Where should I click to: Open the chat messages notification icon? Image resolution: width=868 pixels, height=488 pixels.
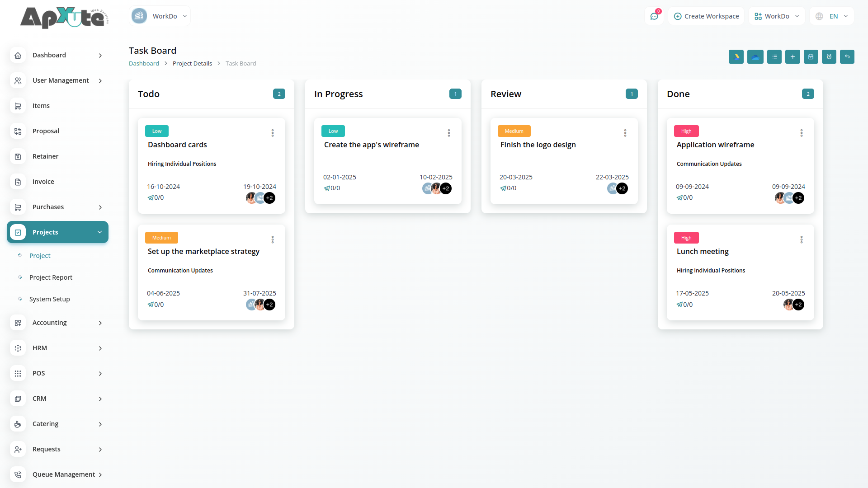[654, 16]
